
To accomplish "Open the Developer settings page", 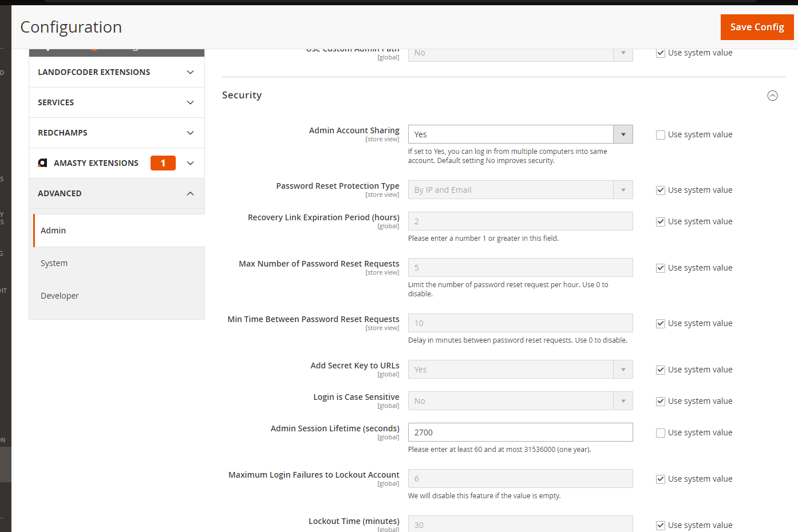I will (x=60, y=295).
